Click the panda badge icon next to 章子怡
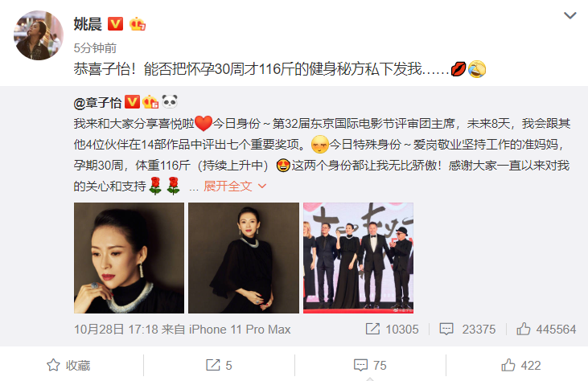The image size is (588, 381). (170, 101)
